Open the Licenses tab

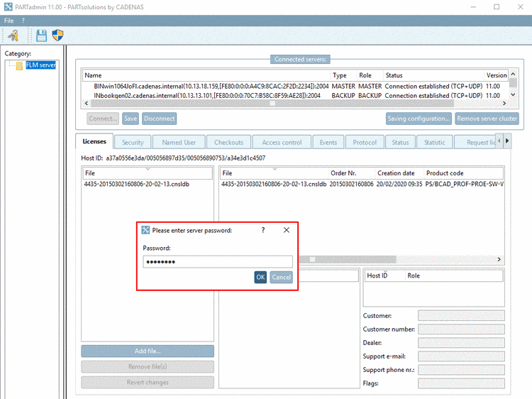tap(94, 141)
